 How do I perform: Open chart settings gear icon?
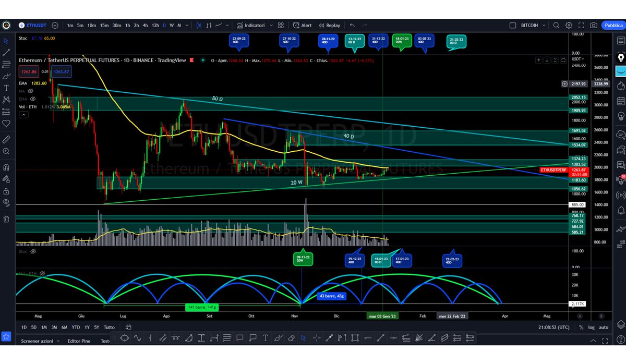[569, 25]
